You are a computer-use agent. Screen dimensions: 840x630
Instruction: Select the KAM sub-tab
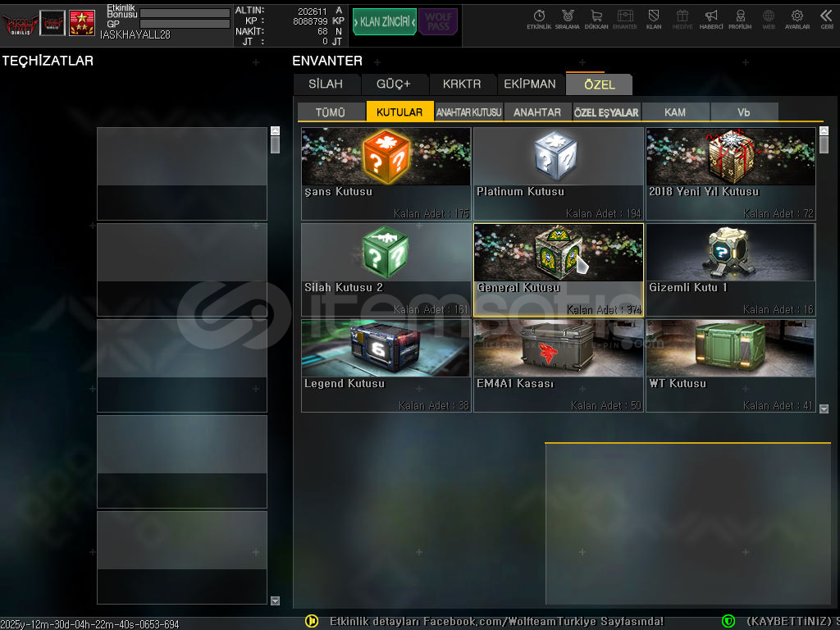675,112
